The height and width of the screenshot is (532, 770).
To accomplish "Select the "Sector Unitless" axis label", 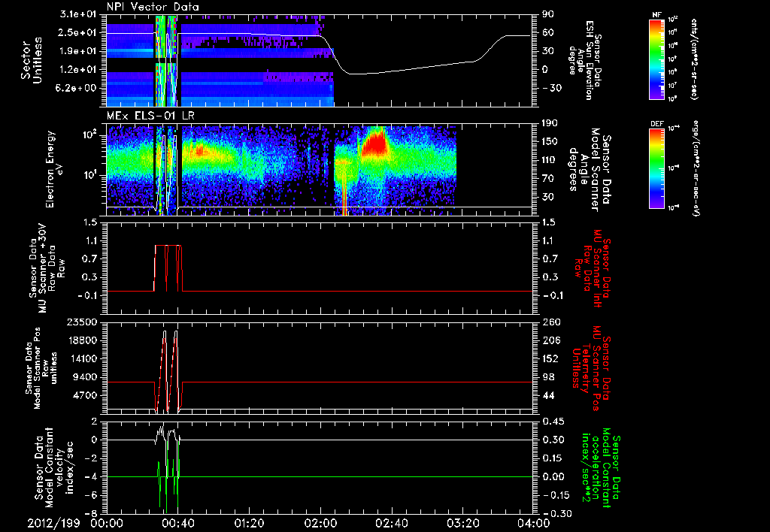I will 31,60.
